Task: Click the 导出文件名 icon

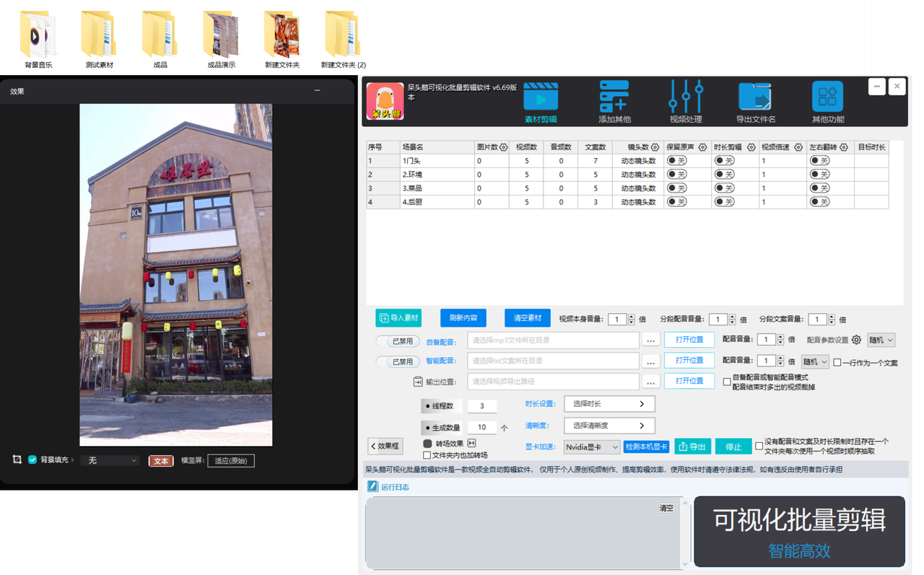Action: tap(755, 102)
